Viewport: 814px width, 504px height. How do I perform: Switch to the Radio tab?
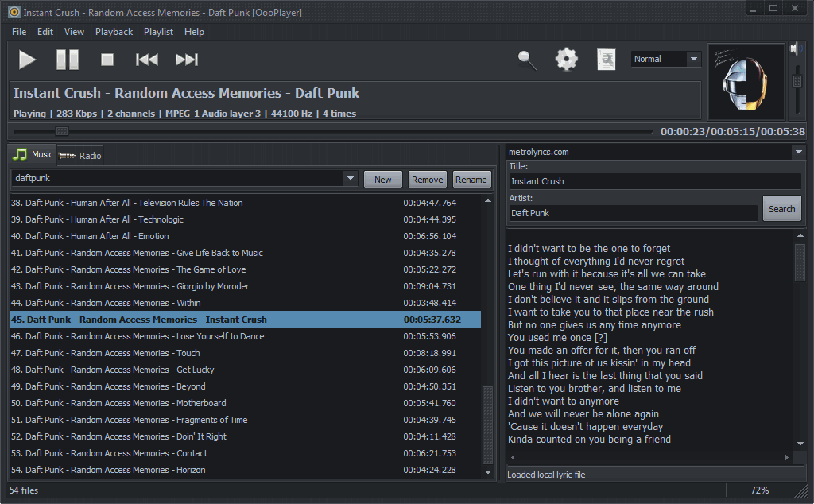pyautogui.click(x=81, y=155)
